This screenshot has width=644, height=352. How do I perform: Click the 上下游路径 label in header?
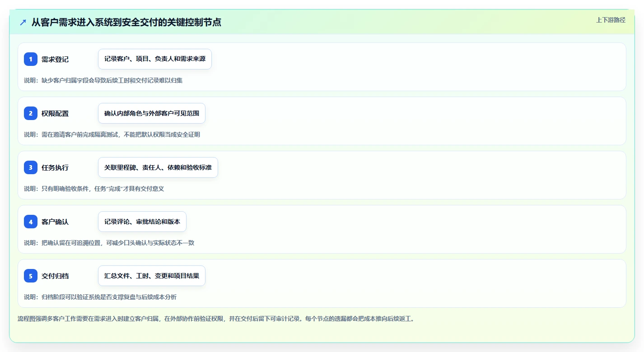(x=611, y=20)
